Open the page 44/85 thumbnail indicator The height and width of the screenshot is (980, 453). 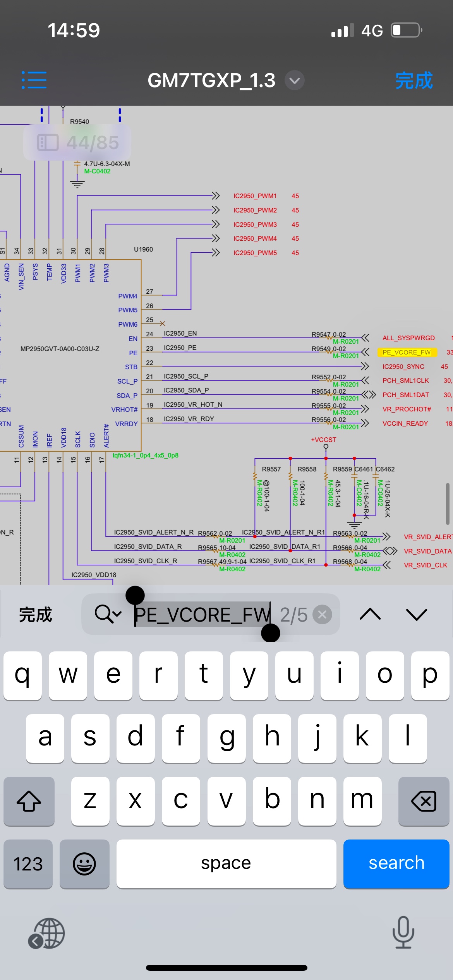pyautogui.click(x=77, y=142)
